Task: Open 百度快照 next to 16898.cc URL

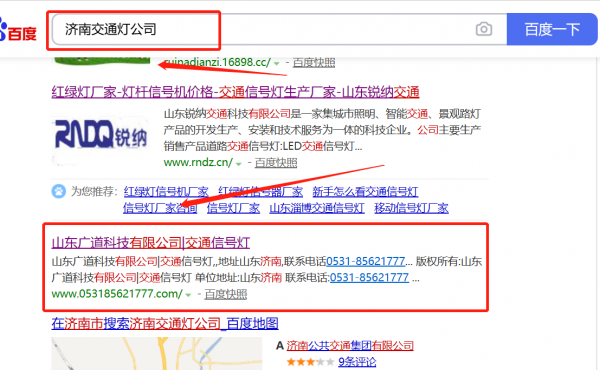Action: click(314, 63)
